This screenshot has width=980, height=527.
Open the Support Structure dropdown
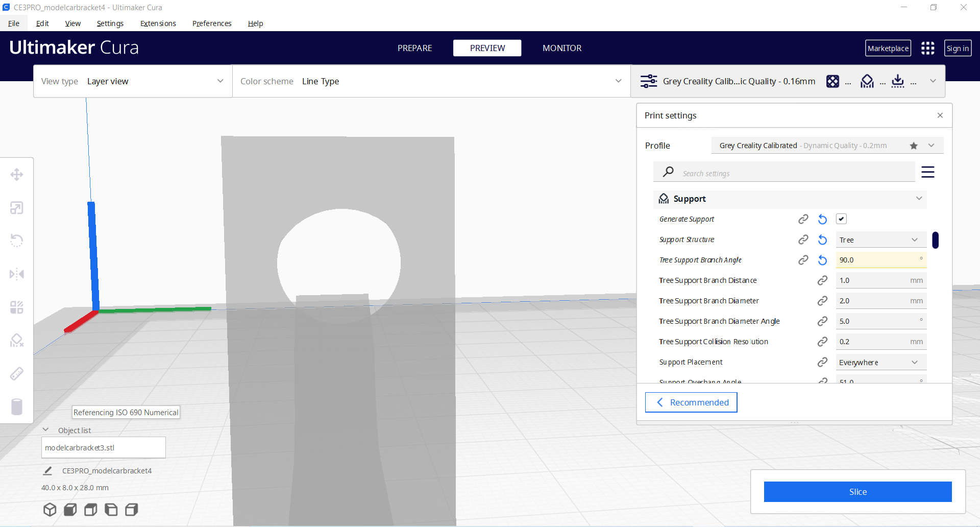pyautogui.click(x=880, y=239)
